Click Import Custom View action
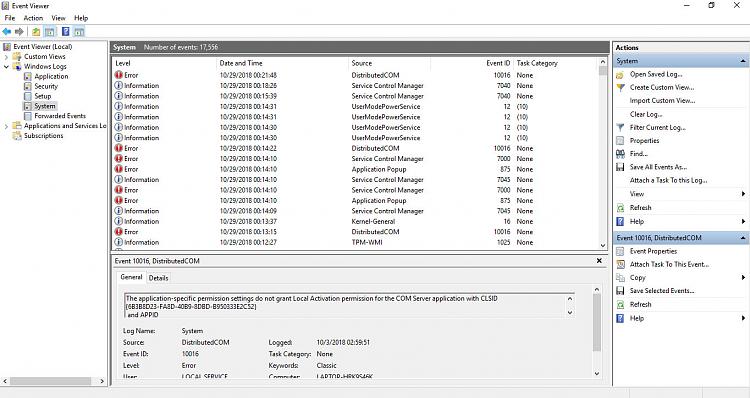The height and width of the screenshot is (398, 750). pyautogui.click(x=662, y=100)
